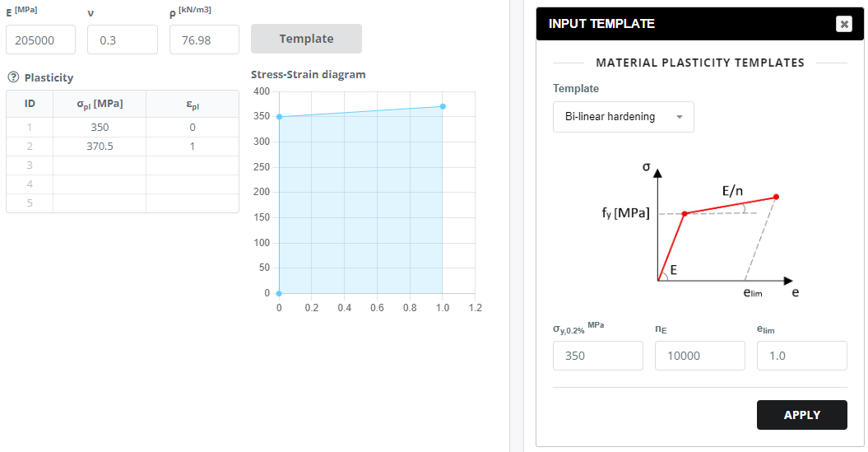
Task: Click the stress cell with value 370.5
Action: (100, 147)
